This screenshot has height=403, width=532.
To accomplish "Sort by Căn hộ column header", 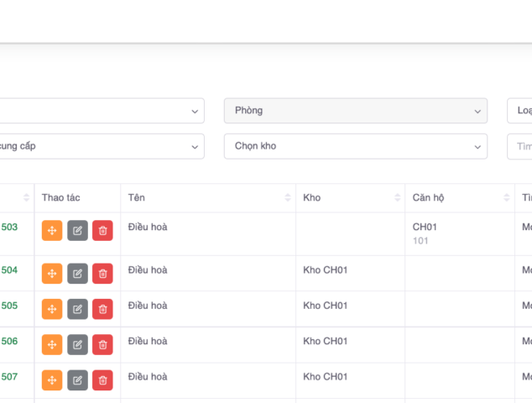I will [x=459, y=198].
